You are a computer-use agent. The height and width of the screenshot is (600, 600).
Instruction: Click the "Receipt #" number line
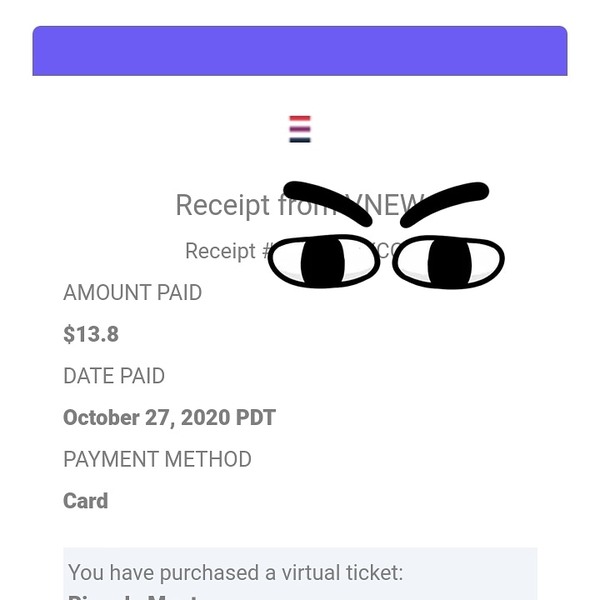pos(293,251)
